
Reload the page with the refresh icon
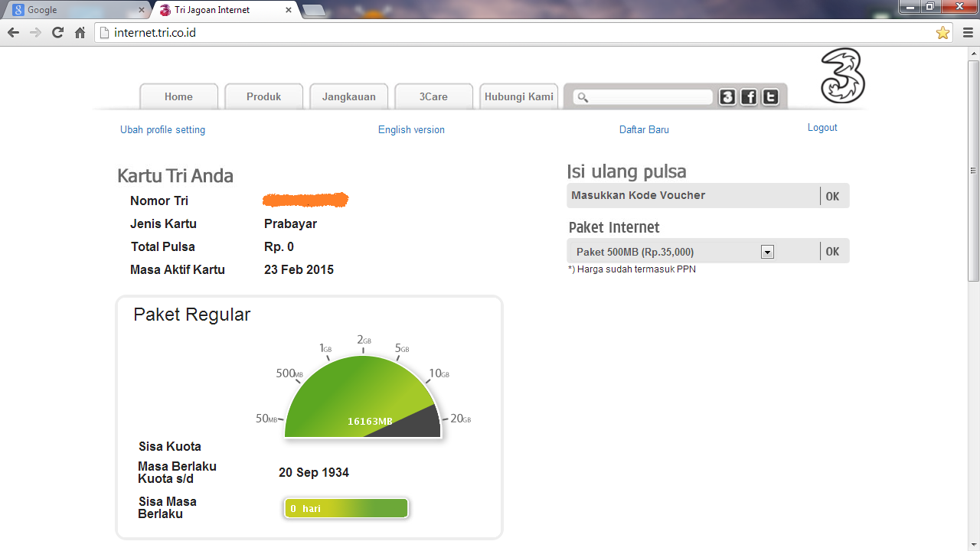point(57,33)
